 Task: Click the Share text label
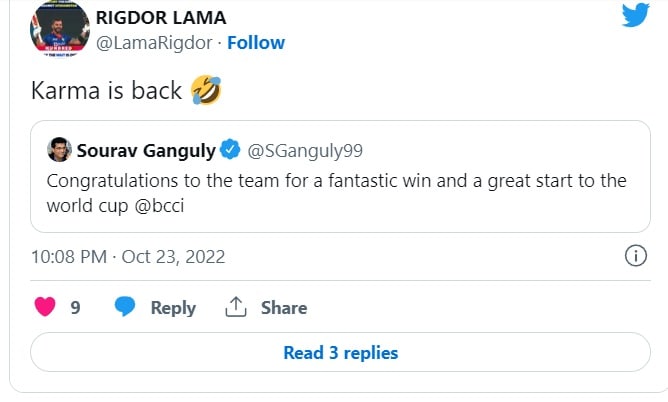point(284,308)
